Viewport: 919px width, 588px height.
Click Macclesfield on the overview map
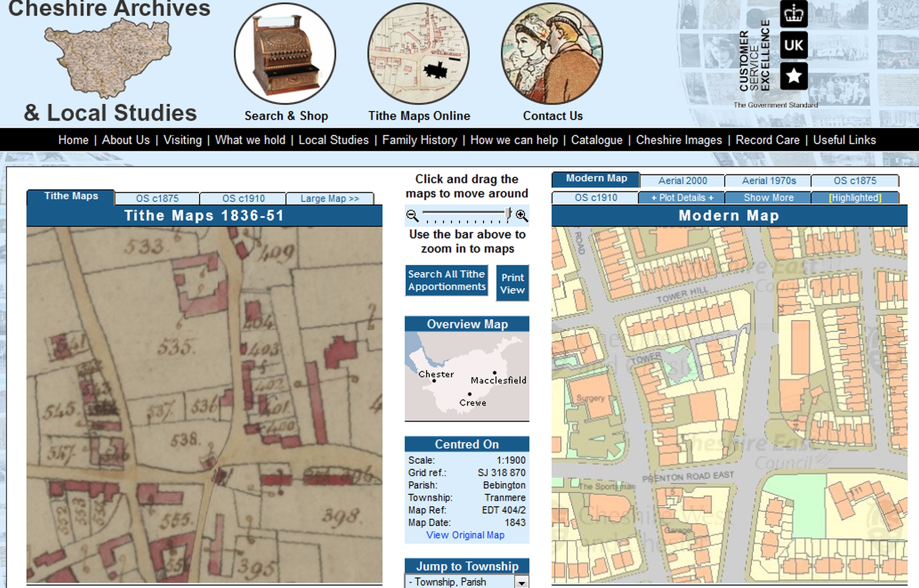[x=498, y=380]
